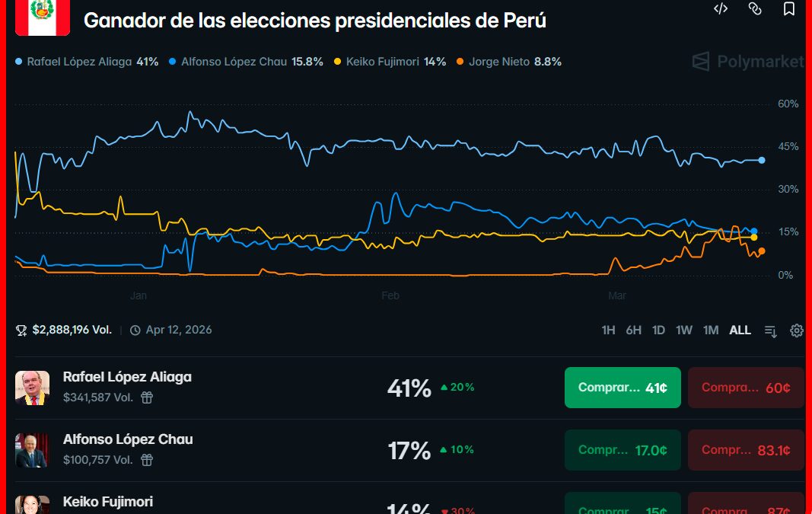Screen dimensions: 812x514
Task: Click the gift icon beside Alfonso López Chau's volume
Action: (146, 460)
